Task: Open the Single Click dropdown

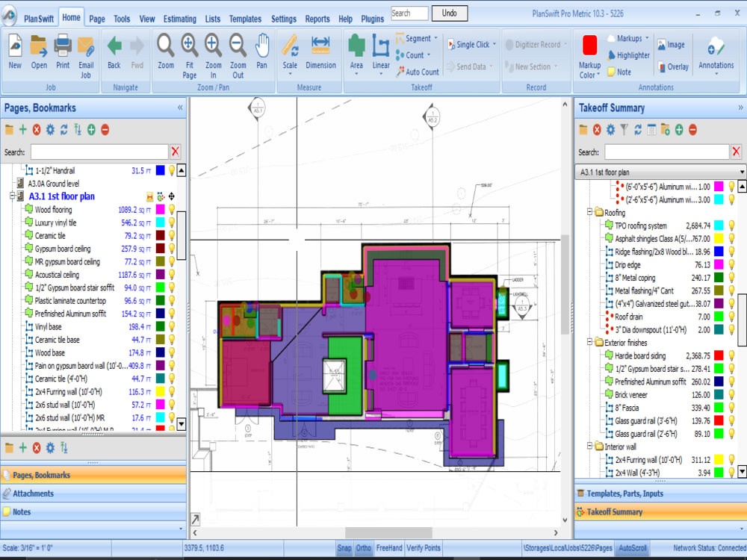Action: (494, 44)
